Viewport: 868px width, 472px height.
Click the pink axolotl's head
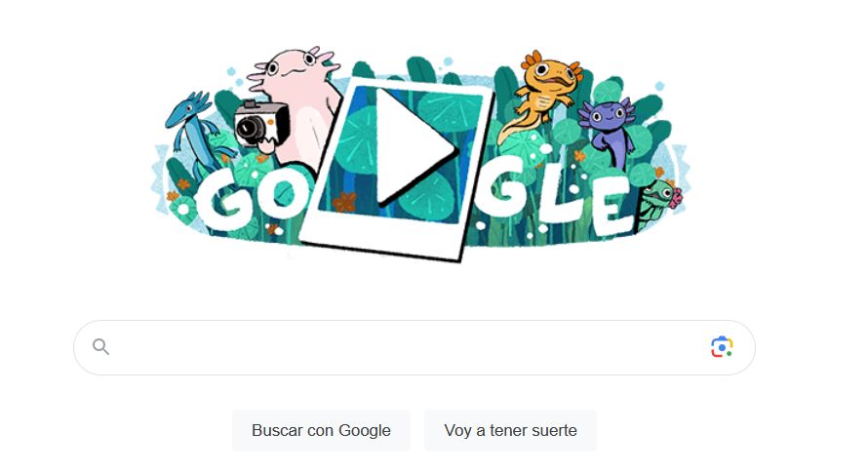tap(294, 67)
